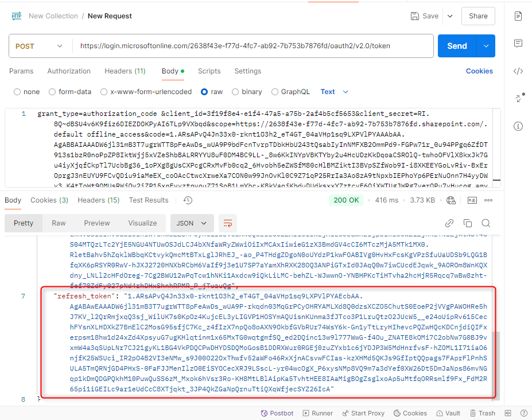
Task: Open the Cookies link under Send
Action: pos(479,71)
